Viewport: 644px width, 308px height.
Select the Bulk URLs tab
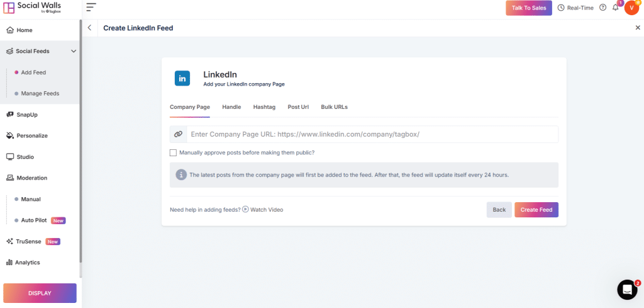tap(335, 107)
